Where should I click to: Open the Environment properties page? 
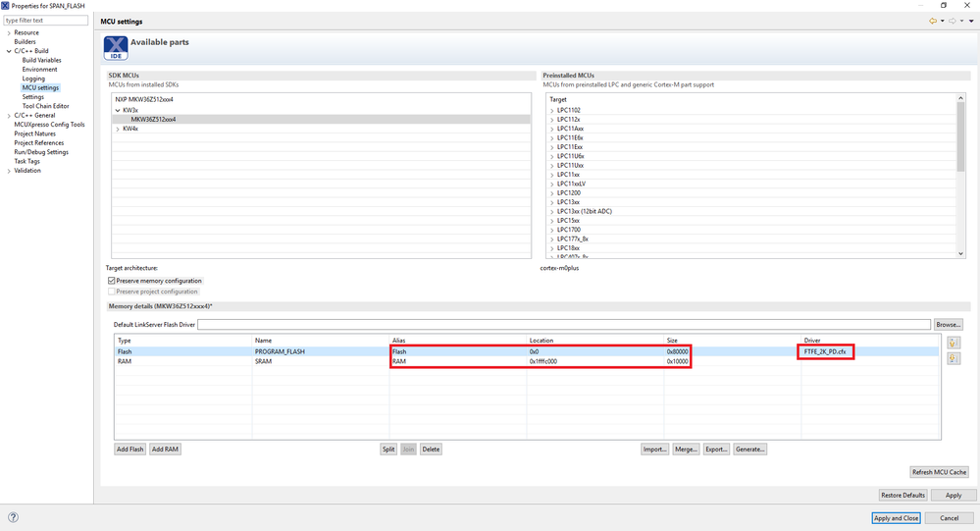(39, 70)
